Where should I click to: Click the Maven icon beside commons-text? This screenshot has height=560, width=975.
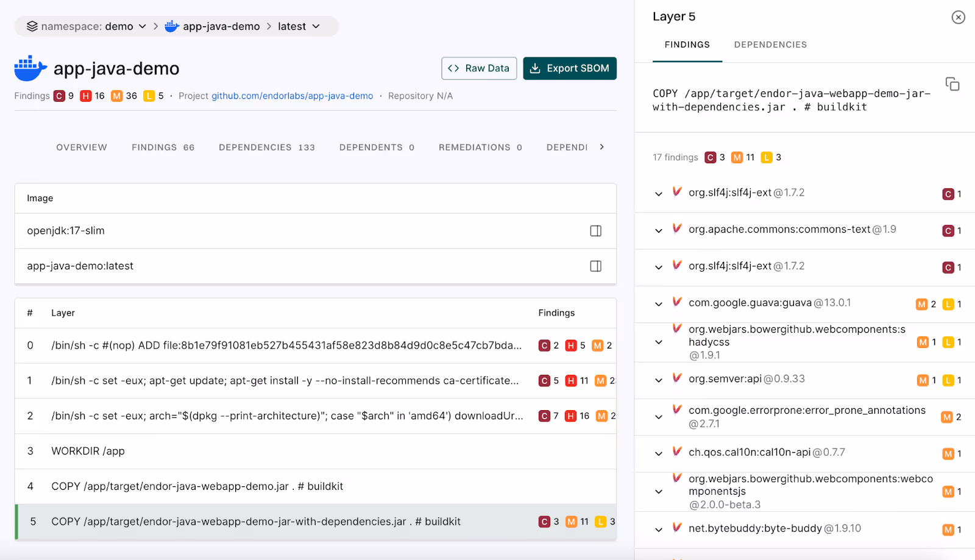(677, 229)
